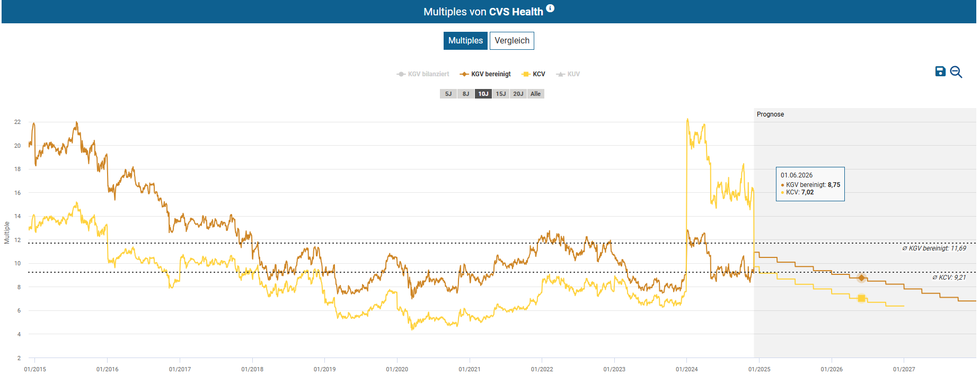Click the info icon beside CVS Health
980x384 pixels.
click(550, 8)
